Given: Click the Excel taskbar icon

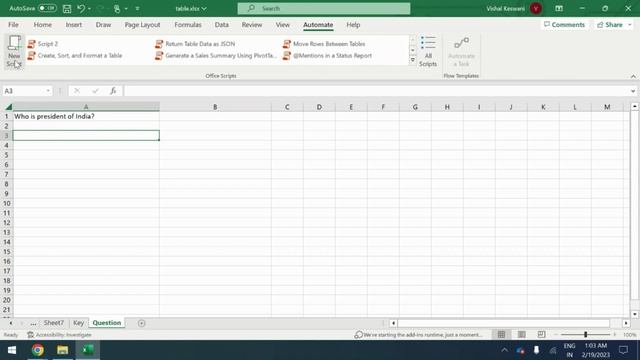Looking at the screenshot, I should [x=88, y=350].
